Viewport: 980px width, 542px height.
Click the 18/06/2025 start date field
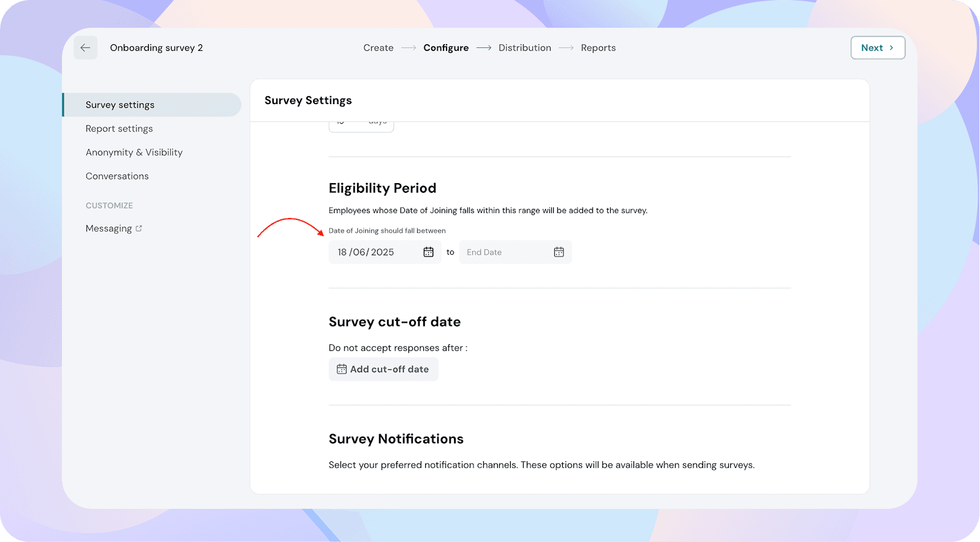[385, 252]
